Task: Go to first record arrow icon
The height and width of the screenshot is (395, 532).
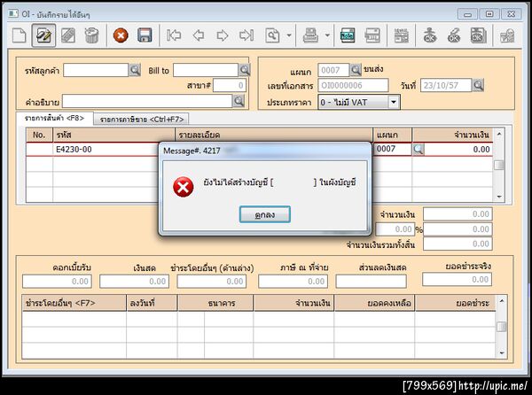Action: [x=174, y=35]
